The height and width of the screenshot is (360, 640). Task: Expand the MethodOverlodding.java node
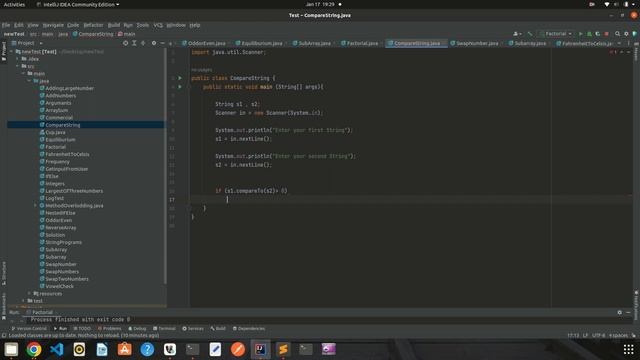tap(35, 206)
